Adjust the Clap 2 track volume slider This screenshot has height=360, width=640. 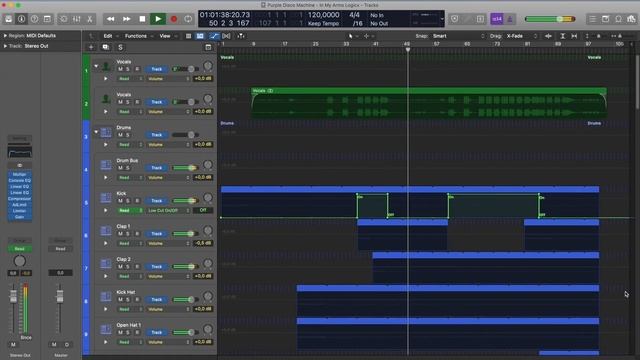(x=186, y=267)
